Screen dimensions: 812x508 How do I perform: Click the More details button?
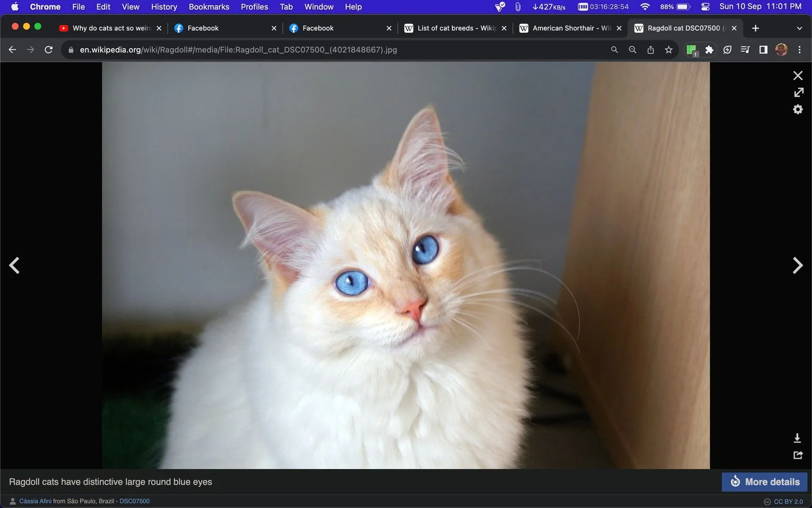(x=764, y=482)
